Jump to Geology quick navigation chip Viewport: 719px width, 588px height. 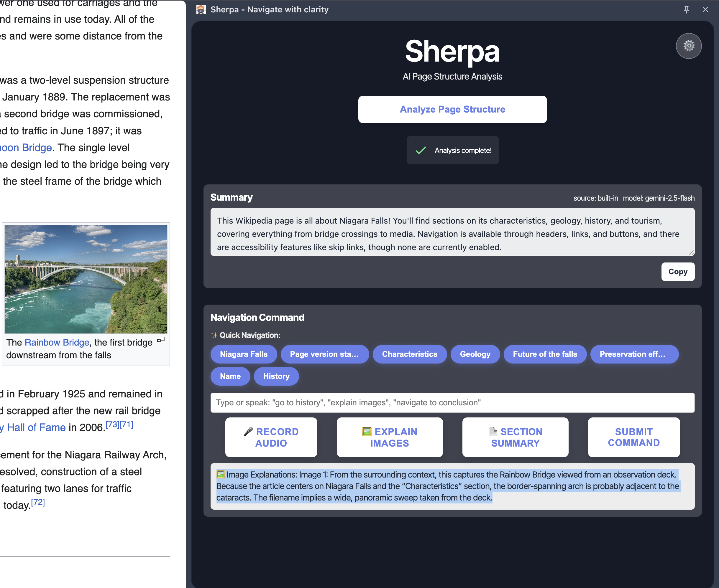click(475, 354)
